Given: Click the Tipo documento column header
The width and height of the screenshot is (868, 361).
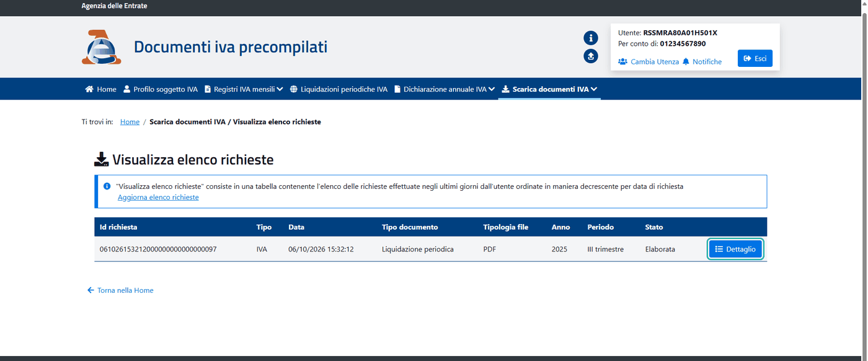Looking at the screenshot, I should tap(410, 227).
